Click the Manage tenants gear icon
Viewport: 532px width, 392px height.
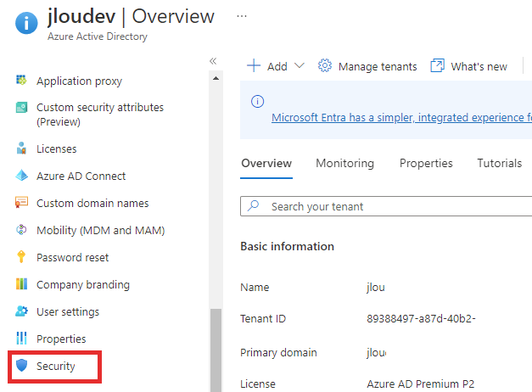click(x=325, y=65)
